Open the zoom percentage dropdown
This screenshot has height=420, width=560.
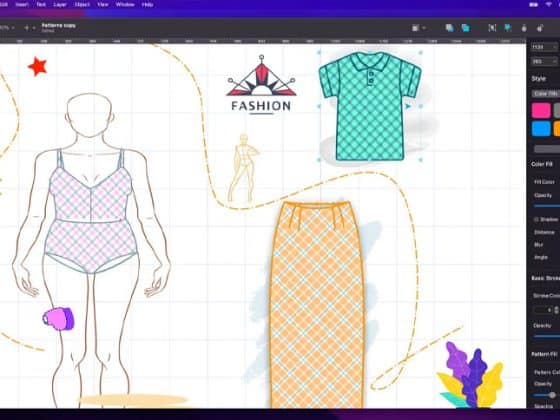point(6,28)
